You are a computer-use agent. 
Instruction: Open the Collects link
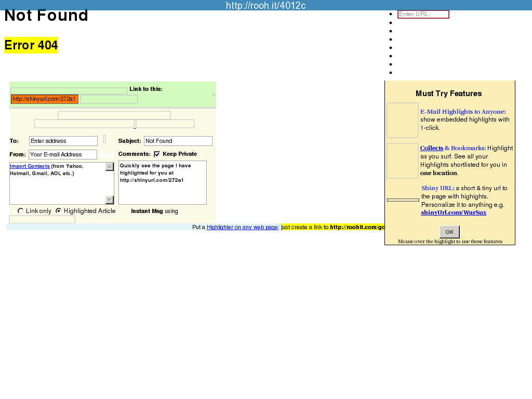[431, 148]
